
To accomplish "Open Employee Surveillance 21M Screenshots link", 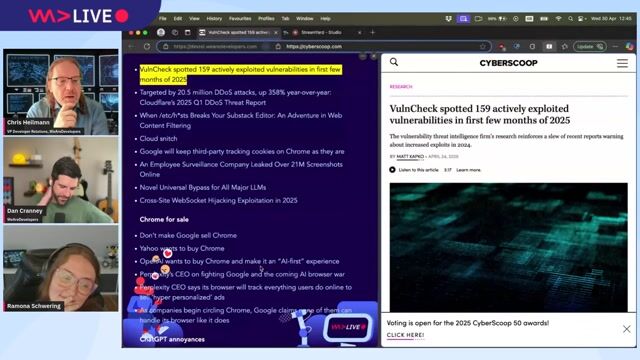I will click(241, 169).
